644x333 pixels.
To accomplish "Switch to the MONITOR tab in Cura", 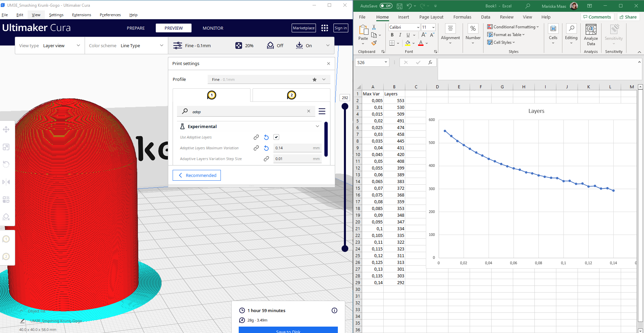I will click(212, 28).
